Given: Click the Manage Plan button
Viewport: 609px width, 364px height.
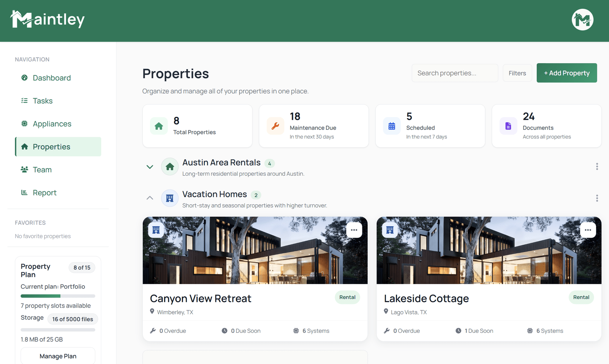Looking at the screenshot, I should (x=58, y=356).
